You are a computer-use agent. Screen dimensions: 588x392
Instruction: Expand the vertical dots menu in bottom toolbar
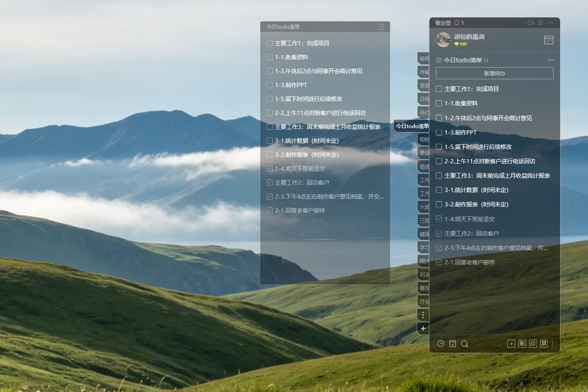552,344
